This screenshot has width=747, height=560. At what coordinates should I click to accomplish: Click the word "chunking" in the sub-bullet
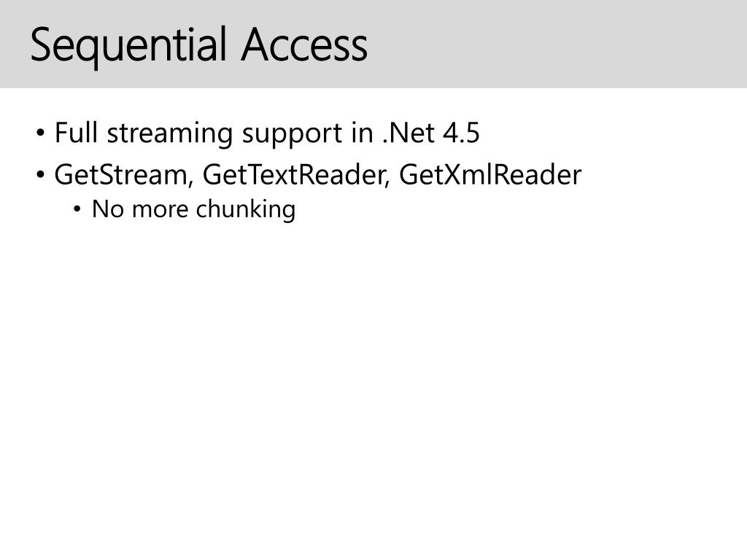[246, 209]
